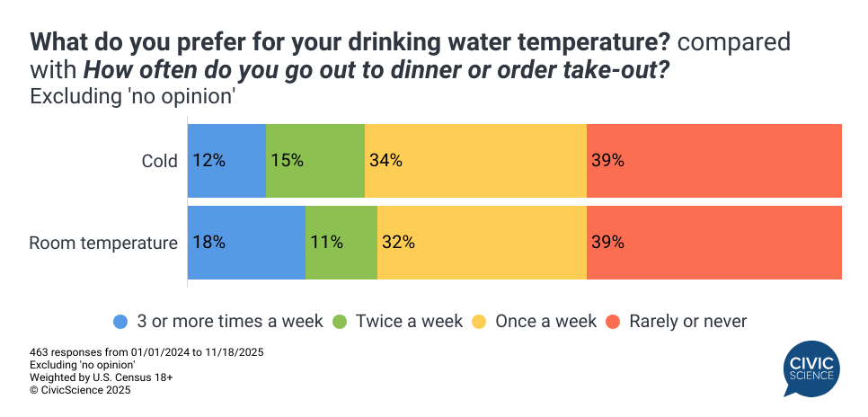Click the Cold row blue 12% segment

(226, 161)
